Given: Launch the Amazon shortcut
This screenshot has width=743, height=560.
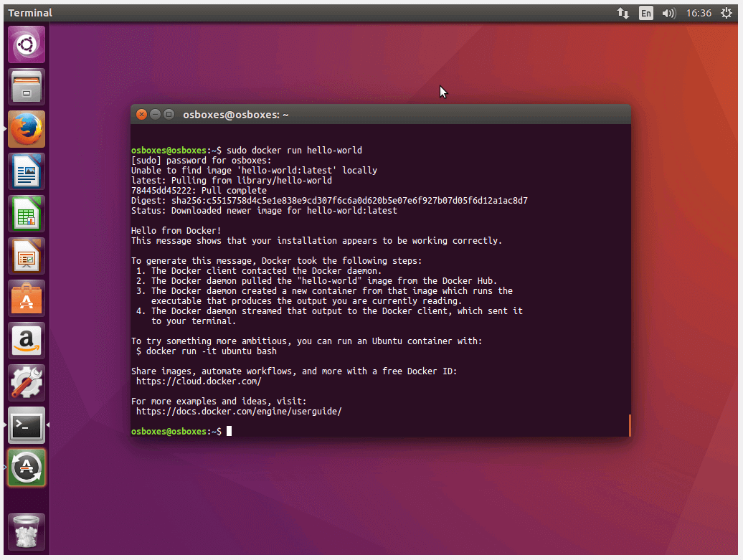Looking at the screenshot, I should [x=26, y=340].
